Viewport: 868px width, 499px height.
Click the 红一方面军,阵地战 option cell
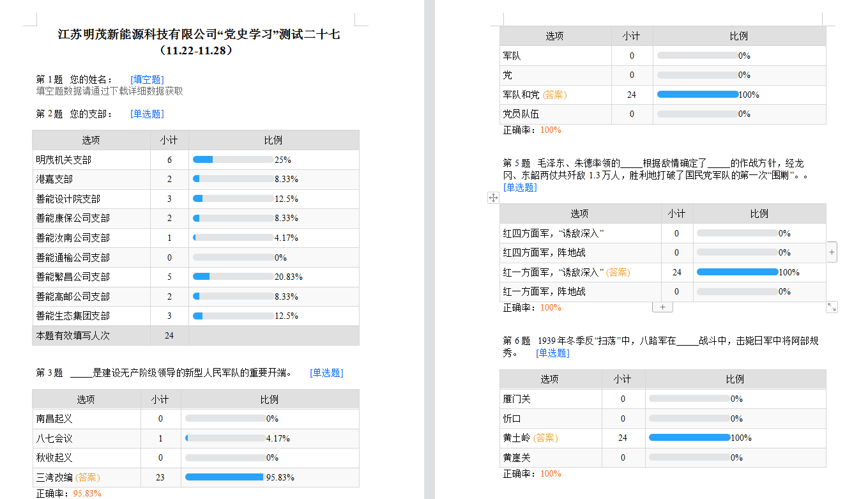(x=579, y=292)
